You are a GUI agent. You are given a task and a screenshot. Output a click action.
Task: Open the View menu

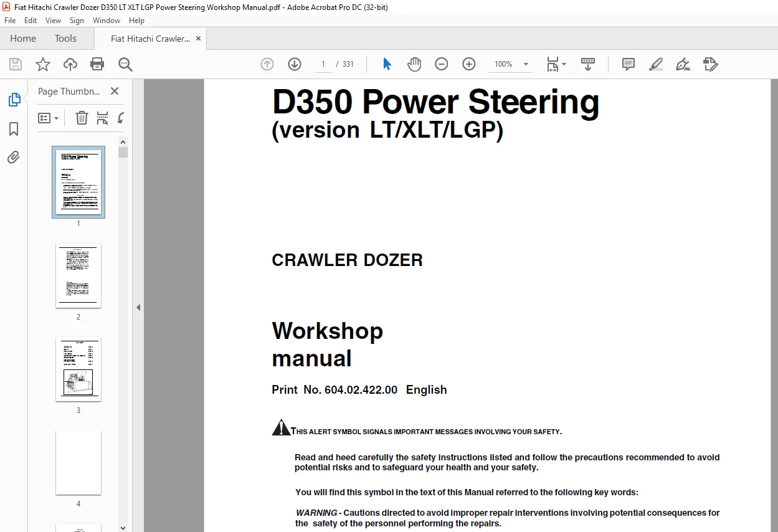point(54,21)
